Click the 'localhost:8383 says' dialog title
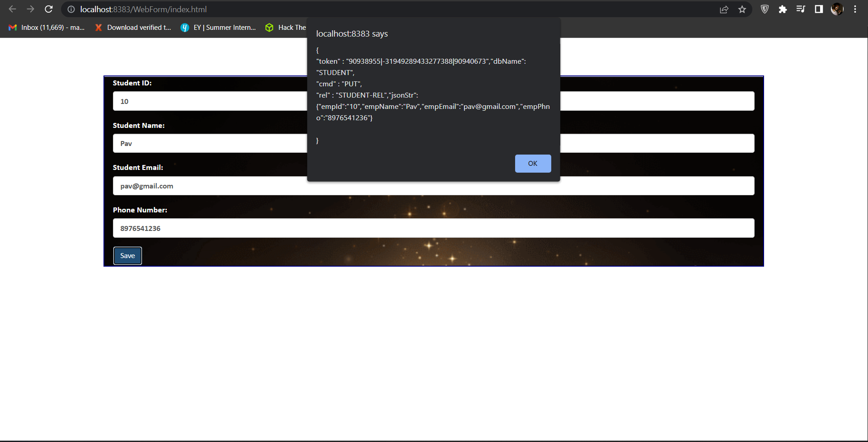868x442 pixels. click(x=352, y=34)
